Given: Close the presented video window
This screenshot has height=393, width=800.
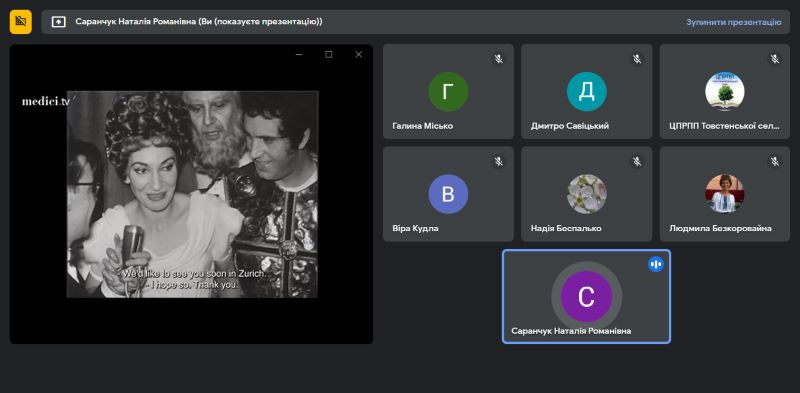Looking at the screenshot, I should (359, 55).
